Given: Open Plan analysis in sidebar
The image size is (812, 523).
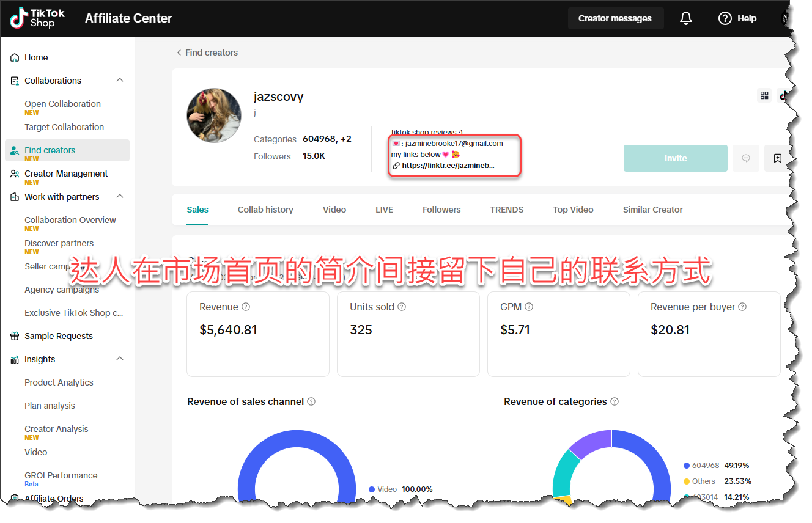Looking at the screenshot, I should tap(50, 406).
